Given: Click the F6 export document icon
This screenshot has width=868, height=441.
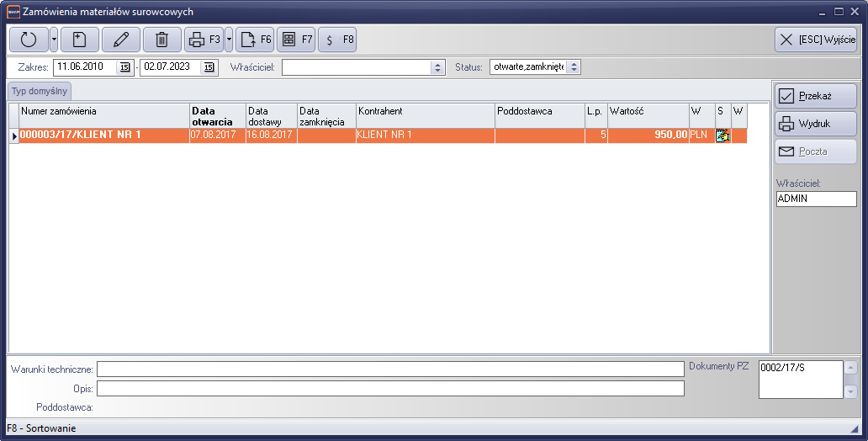Looking at the screenshot, I should pyautogui.click(x=255, y=40).
